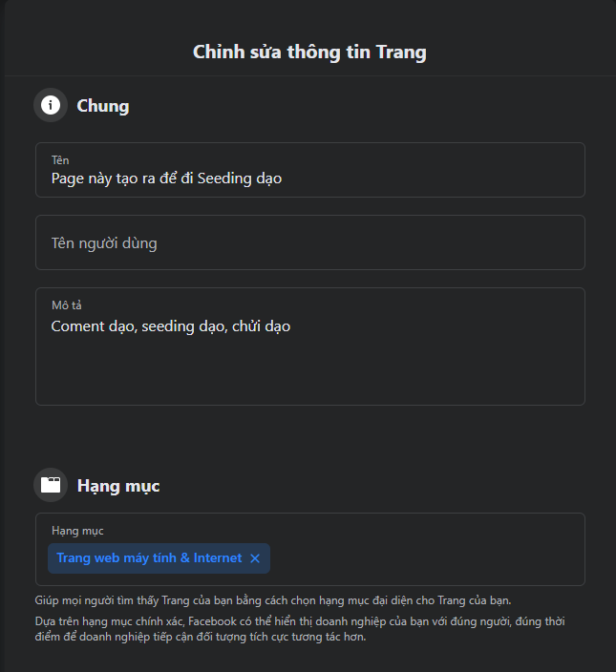Screen dimensions: 616x672
Task: Click the description text 'Coment dạo, seeding dạo, chửi dạo'
Action: [x=171, y=326]
